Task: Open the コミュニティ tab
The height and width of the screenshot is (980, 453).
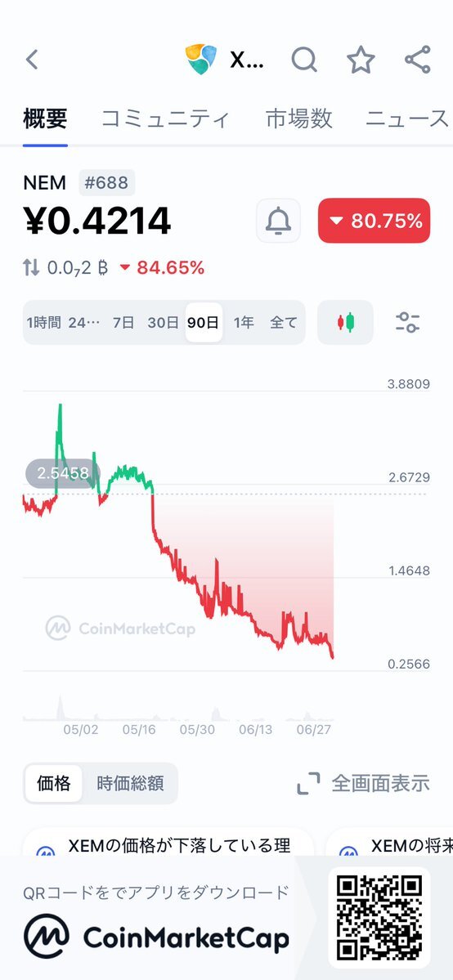Action: click(x=166, y=119)
